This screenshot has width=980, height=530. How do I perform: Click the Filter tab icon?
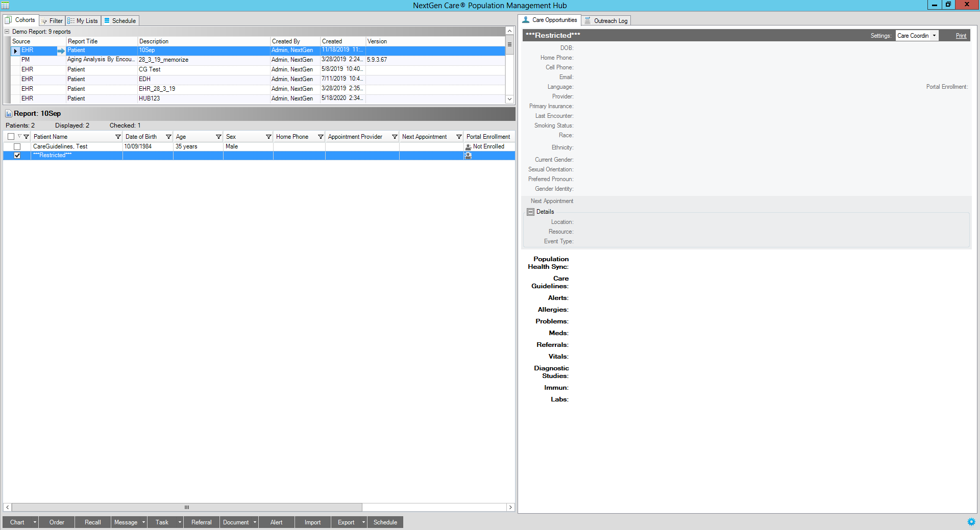coord(44,21)
